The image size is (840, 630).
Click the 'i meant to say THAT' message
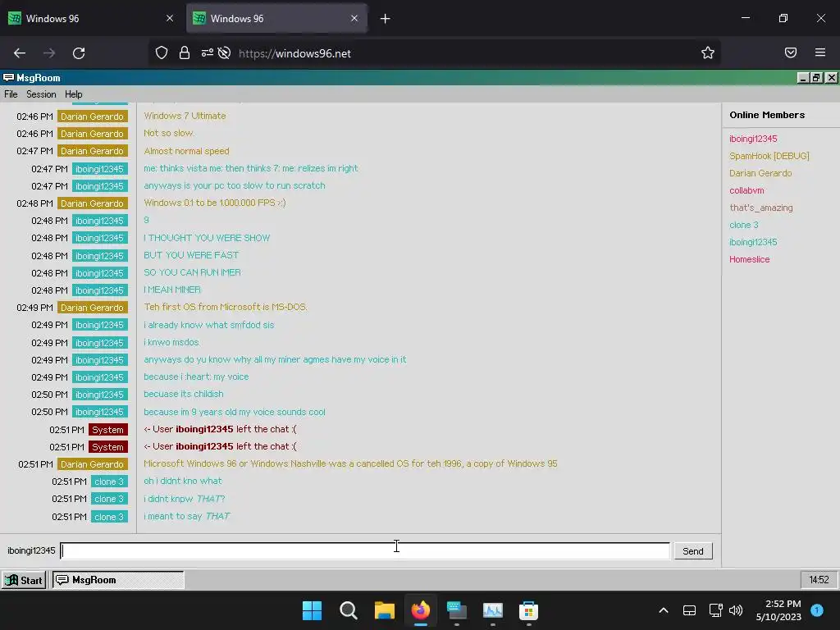point(186,516)
